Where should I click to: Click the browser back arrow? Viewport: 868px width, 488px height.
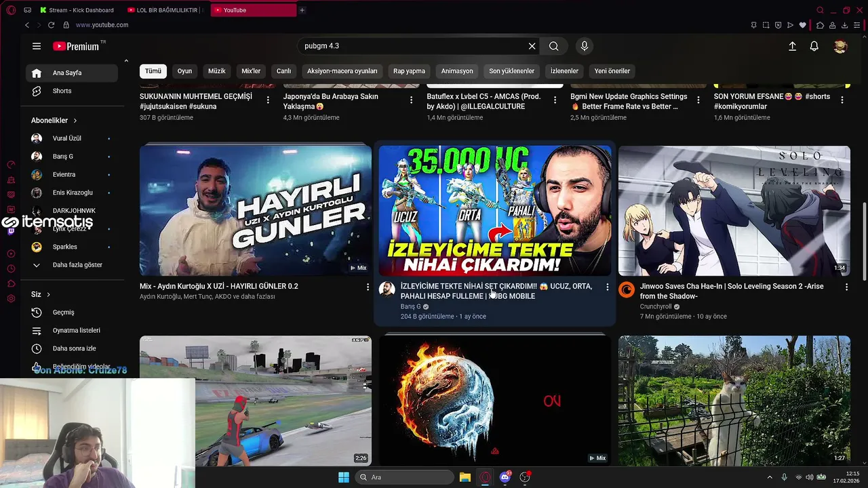27,25
